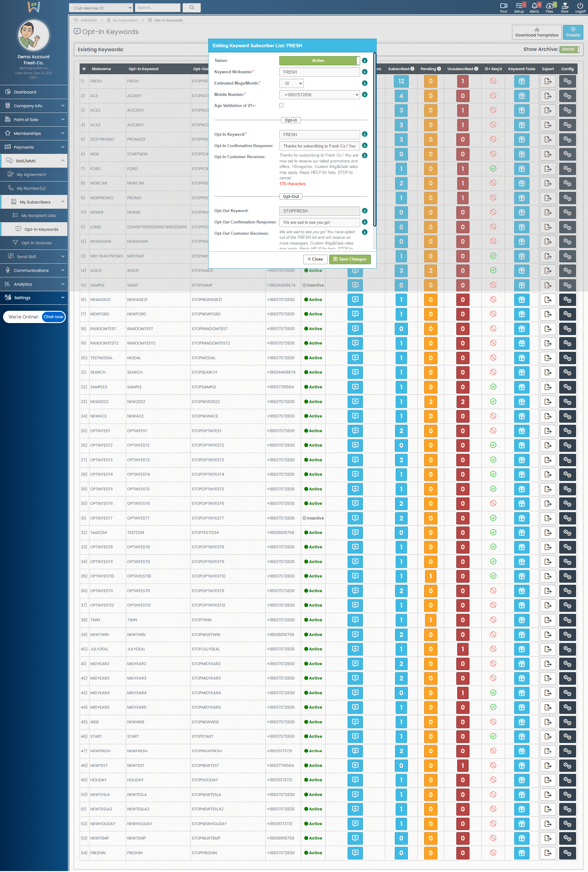
Task: Open the Setup checklist icon
Action: (x=518, y=6)
